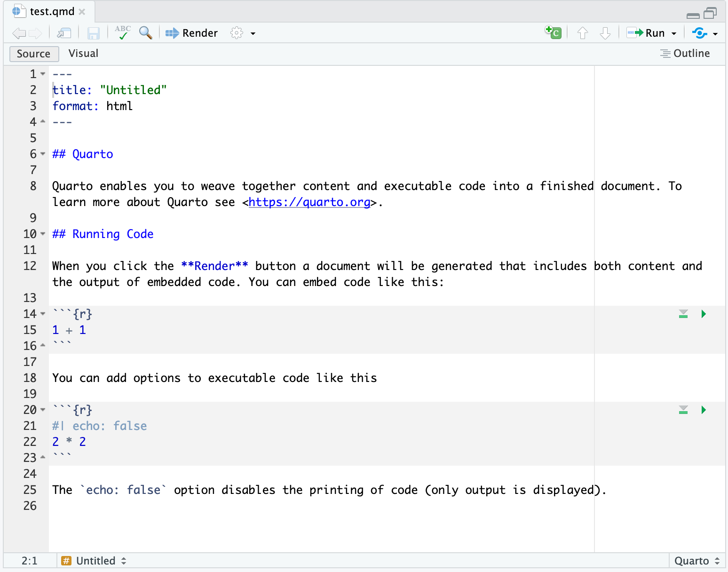Image resolution: width=728 pixels, height=572 pixels.
Task: Switch to Source editor mode
Action: (34, 54)
